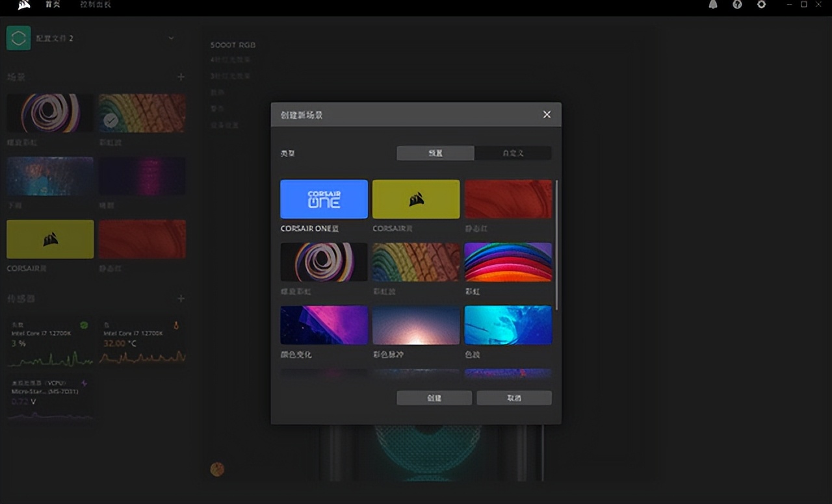
Task: Open the settings gear icon
Action: [x=761, y=5]
